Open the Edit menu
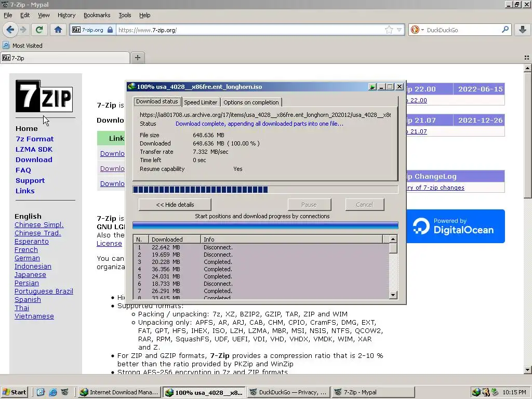Screen dimensions: 532x399 click(25, 15)
